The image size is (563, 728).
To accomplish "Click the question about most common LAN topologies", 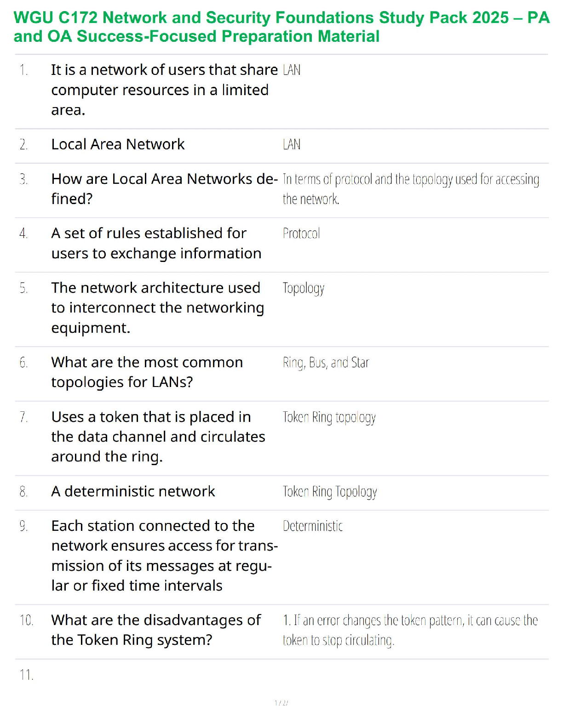I will pos(147,372).
